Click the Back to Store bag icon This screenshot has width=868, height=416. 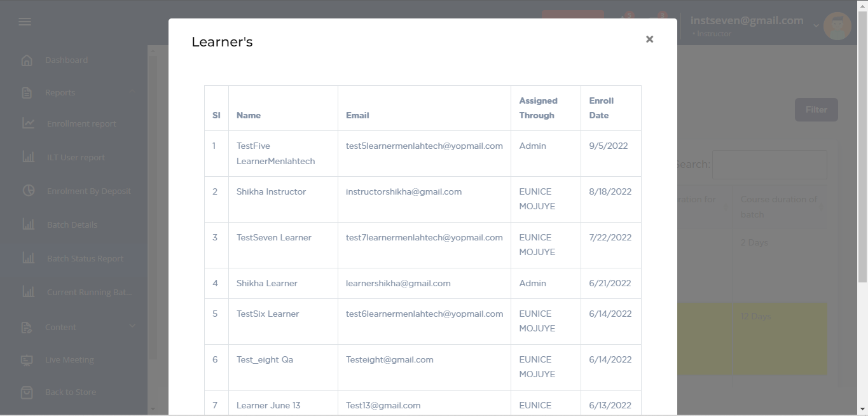(27, 392)
